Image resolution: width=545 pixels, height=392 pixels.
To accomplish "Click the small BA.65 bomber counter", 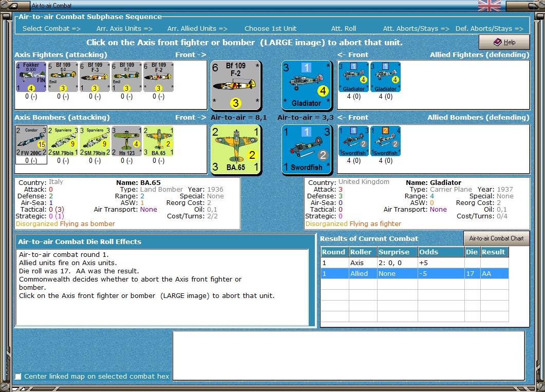I will coord(159,141).
